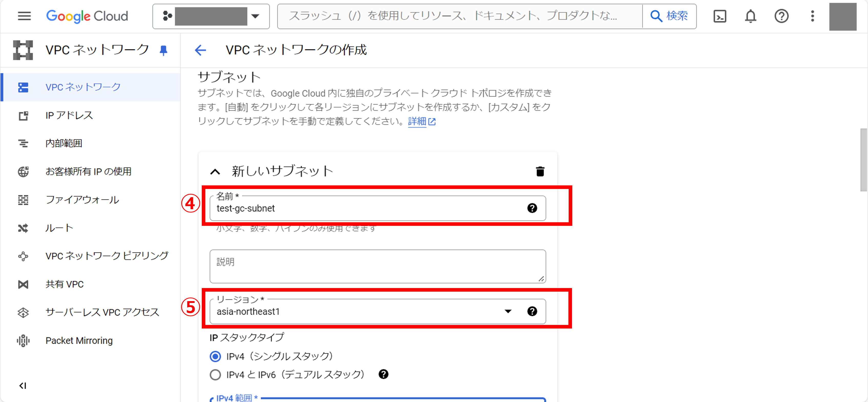Select IPv4 (シングル スタック) radio button

coord(215,356)
